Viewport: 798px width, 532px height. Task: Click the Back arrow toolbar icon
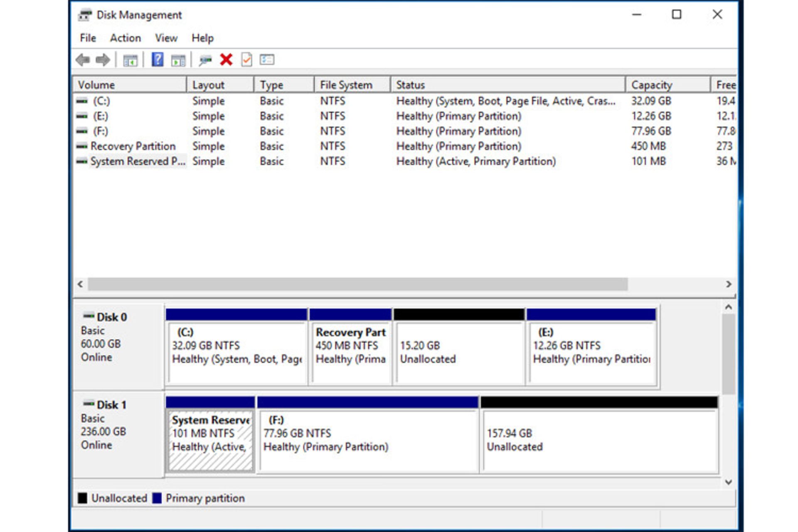click(83, 60)
